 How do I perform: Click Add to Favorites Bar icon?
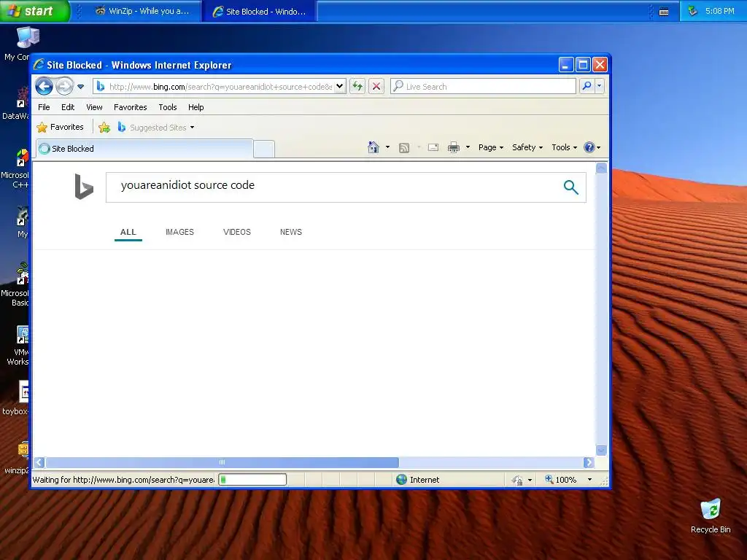point(104,127)
